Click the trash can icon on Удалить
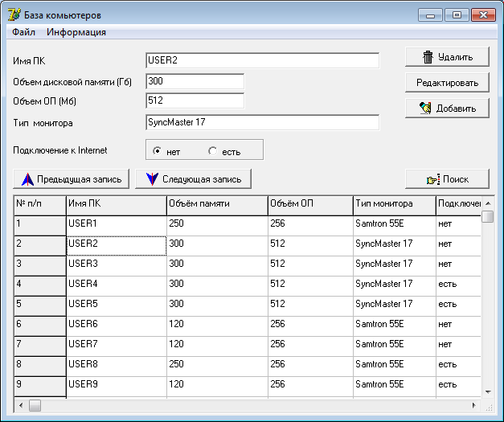The image size is (504, 422). (x=428, y=56)
